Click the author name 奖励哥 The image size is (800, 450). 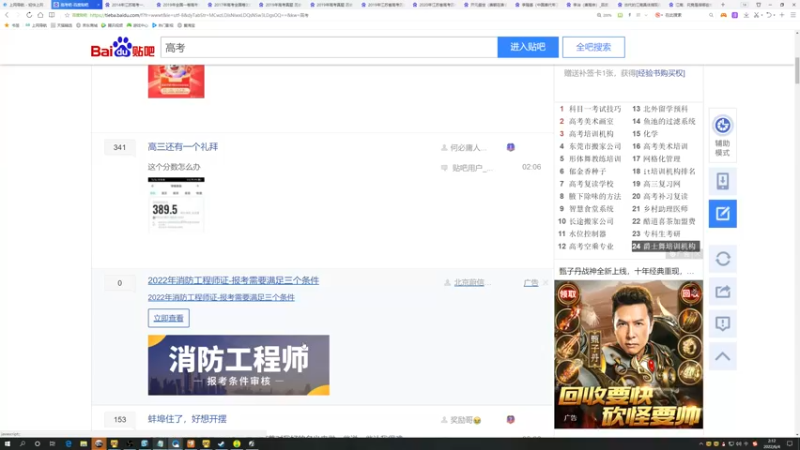click(465, 420)
